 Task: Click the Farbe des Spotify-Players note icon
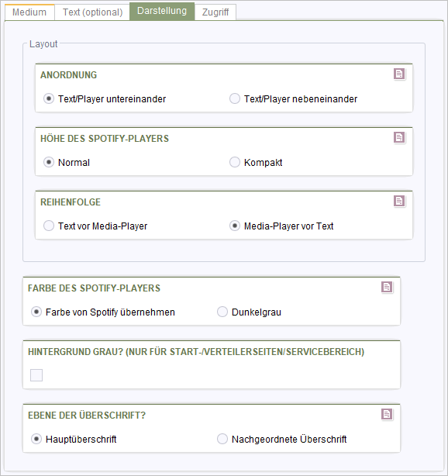pyautogui.click(x=387, y=287)
